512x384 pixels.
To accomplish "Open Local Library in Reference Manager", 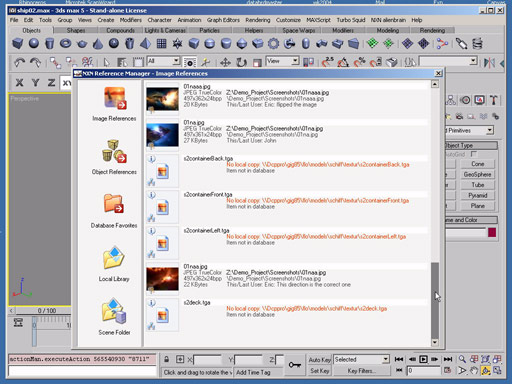I will point(114,264).
